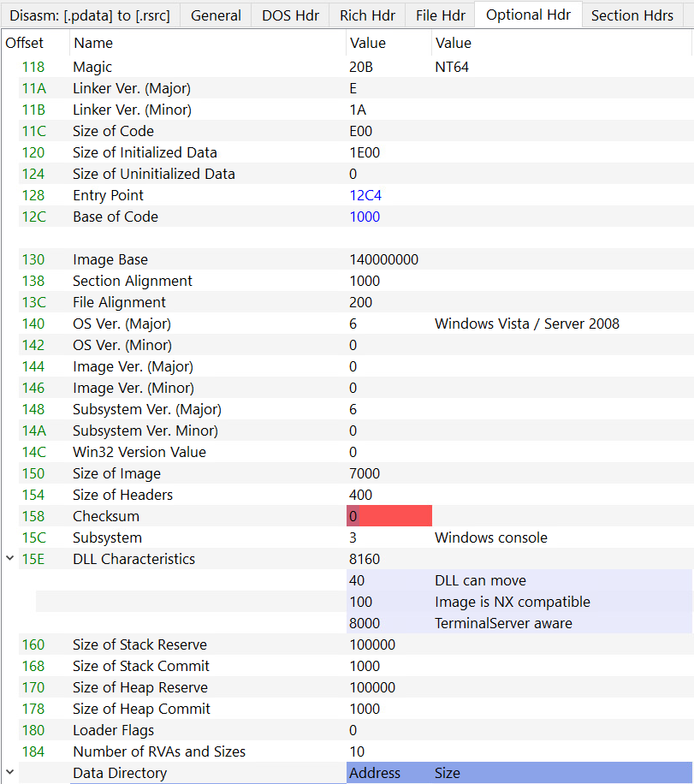Screen dimensions: 694x784
Task: Select the red Checksum value cell
Action: (x=389, y=516)
